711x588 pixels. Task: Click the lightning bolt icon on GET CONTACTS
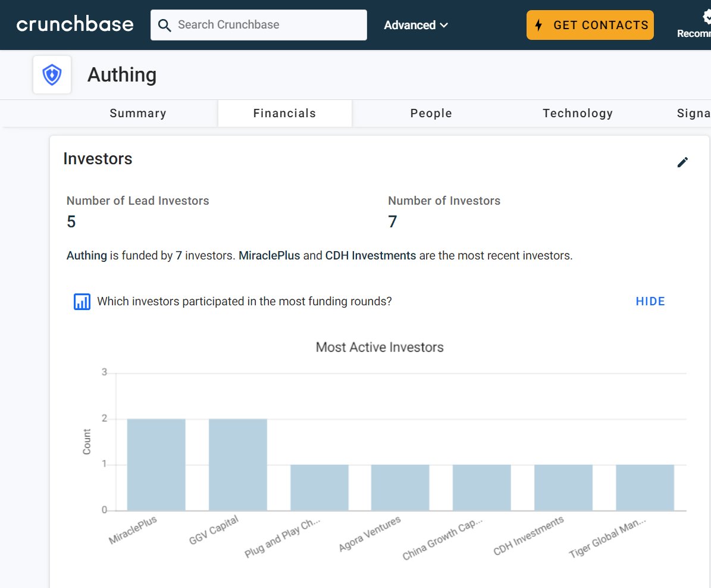pos(538,25)
